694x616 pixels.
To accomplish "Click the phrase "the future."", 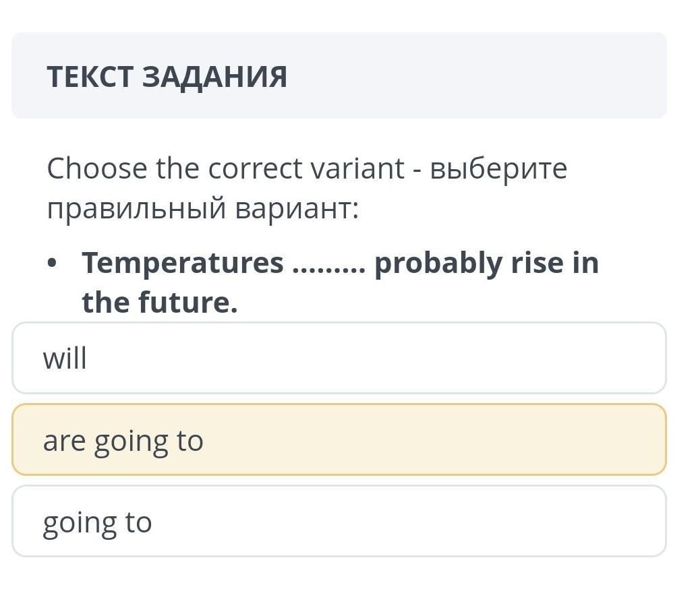I will (x=160, y=303).
